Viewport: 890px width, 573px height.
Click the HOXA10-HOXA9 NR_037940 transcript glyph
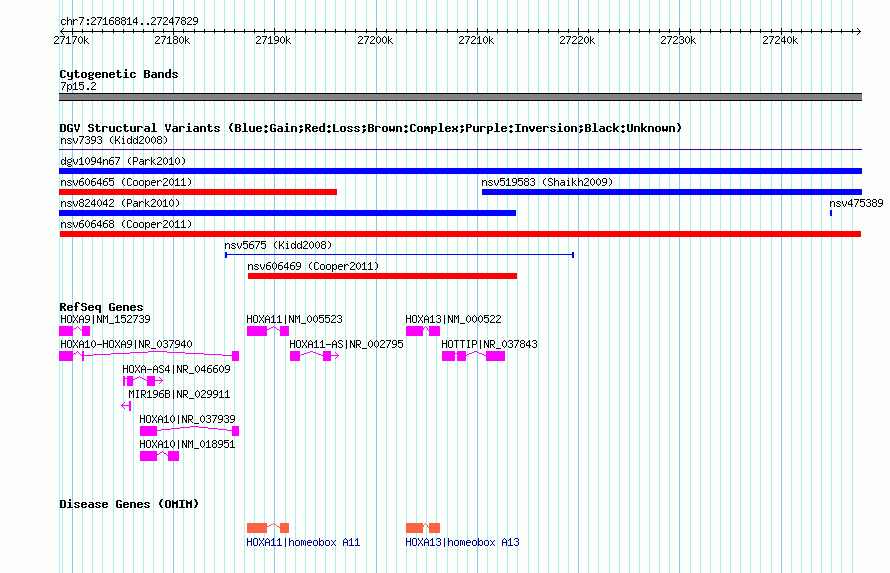pyautogui.click(x=149, y=356)
